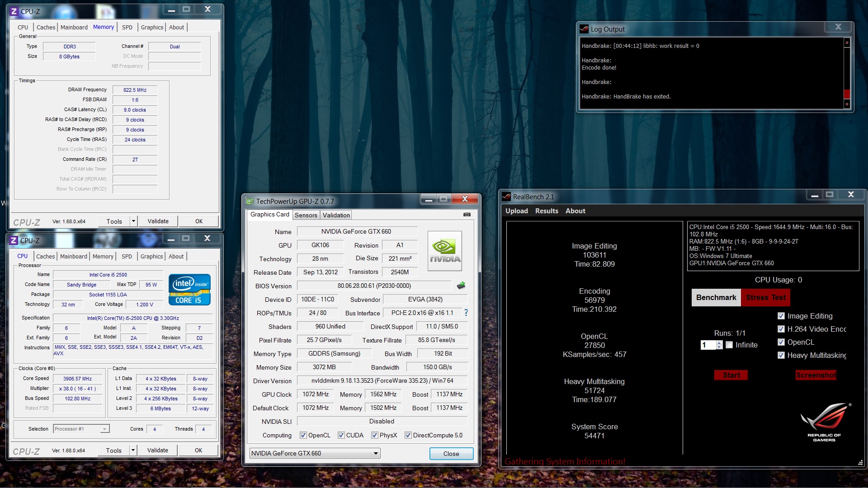Click the GPU-Z screenshot camera icon
This screenshot has height=488, width=868.
pyautogui.click(x=467, y=215)
